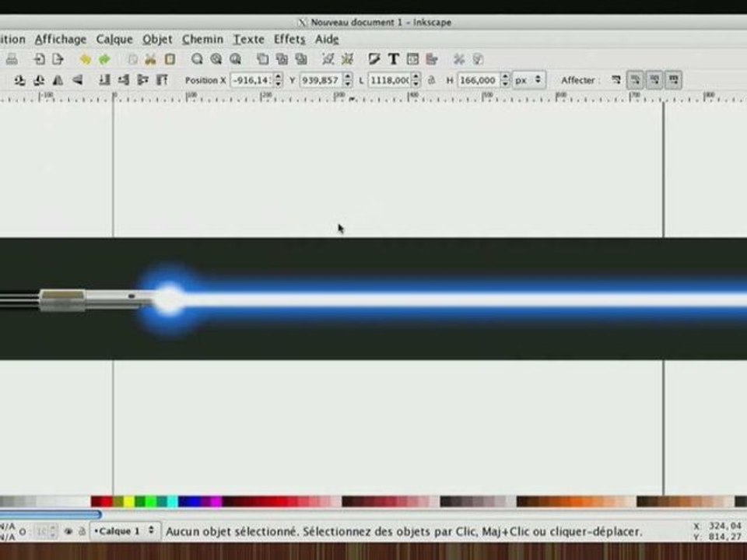Toggle scale stroke width option after Affecter
This screenshot has width=747, height=560.
616,80
